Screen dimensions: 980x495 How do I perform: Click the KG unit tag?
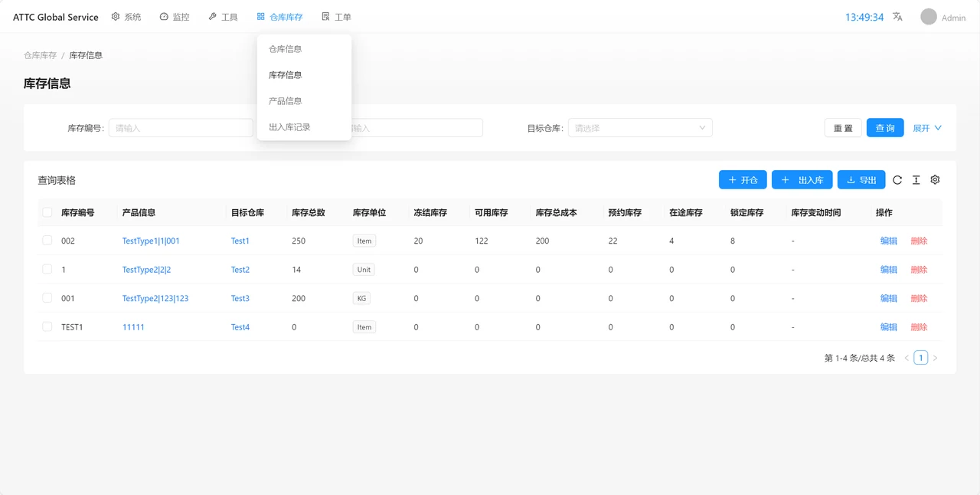click(x=361, y=298)
